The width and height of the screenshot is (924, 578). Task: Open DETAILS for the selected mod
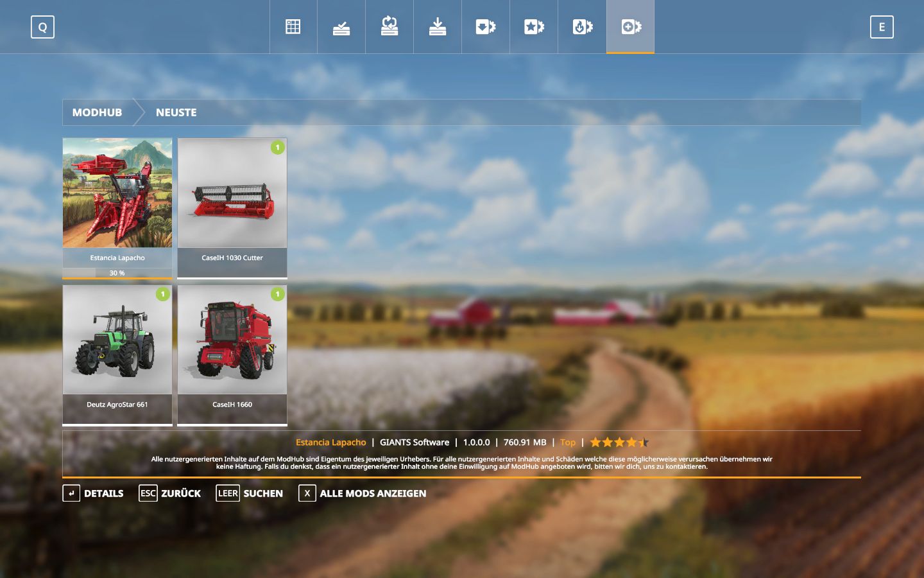pyautogui.click(x=104, y=493)
